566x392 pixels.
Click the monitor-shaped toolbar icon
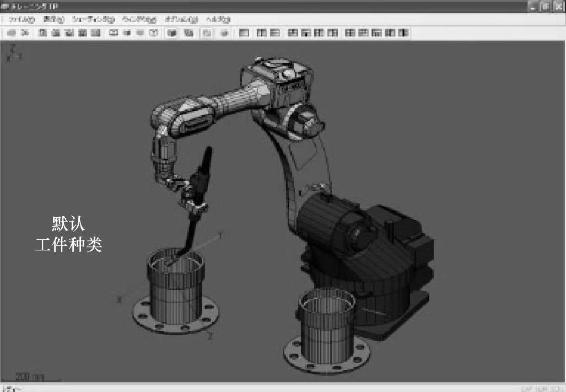[114, 33]
